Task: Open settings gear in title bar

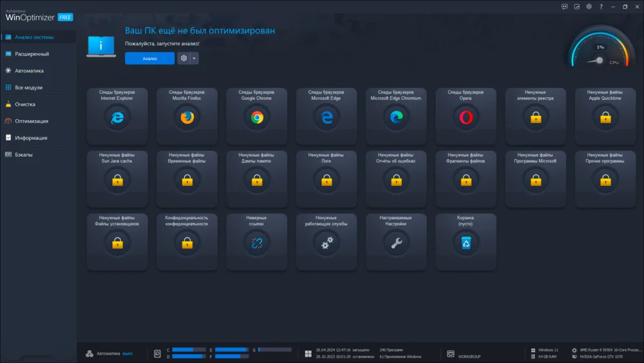Action: pyautogui.click(x=589, y=6)
